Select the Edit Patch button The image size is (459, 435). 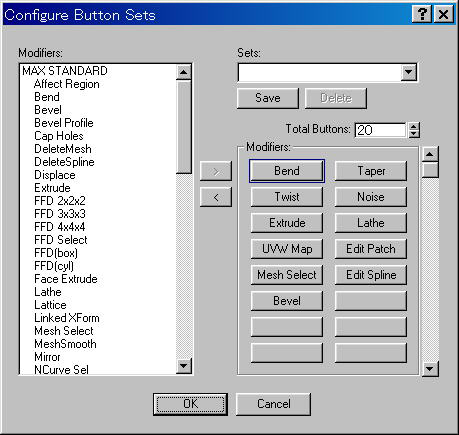(371, 249)
